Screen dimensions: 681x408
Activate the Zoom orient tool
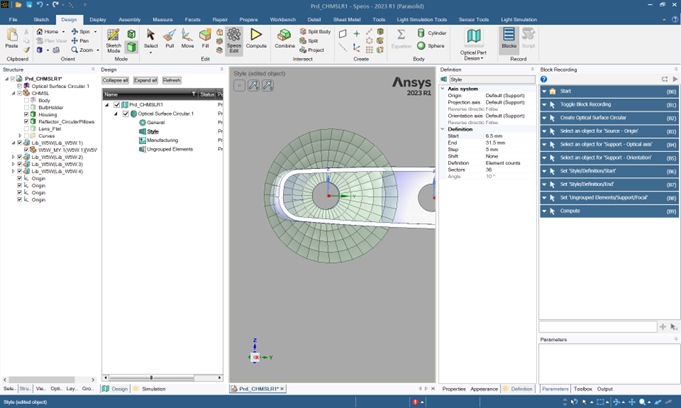(83, 50)
